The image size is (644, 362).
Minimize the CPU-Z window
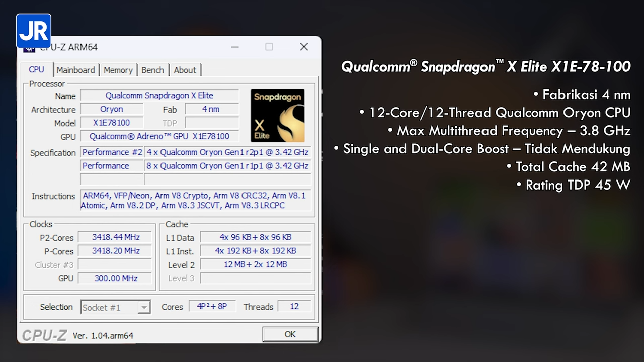235,47
